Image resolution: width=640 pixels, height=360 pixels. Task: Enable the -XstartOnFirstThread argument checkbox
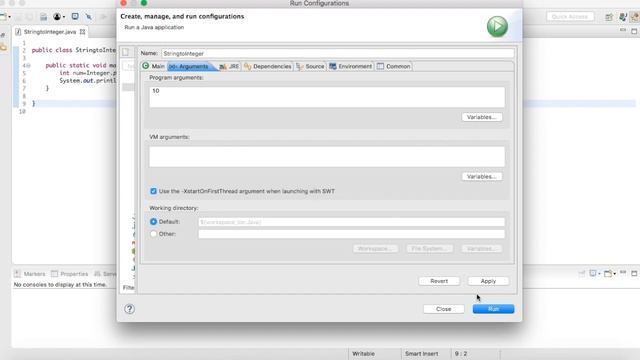coord(153,191)
